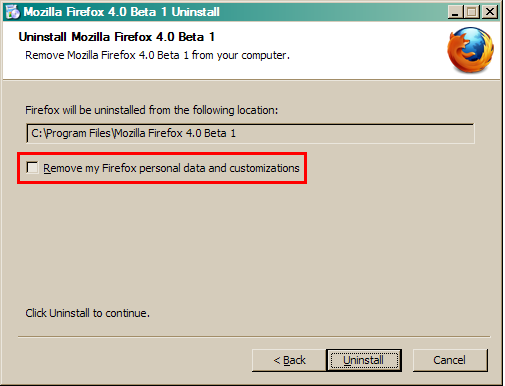The image size is (505, 386).
Task: Click the 'Mozilla Firefox 4.0 Beta 1 Uninstall' title
Action: pos(121,12)
